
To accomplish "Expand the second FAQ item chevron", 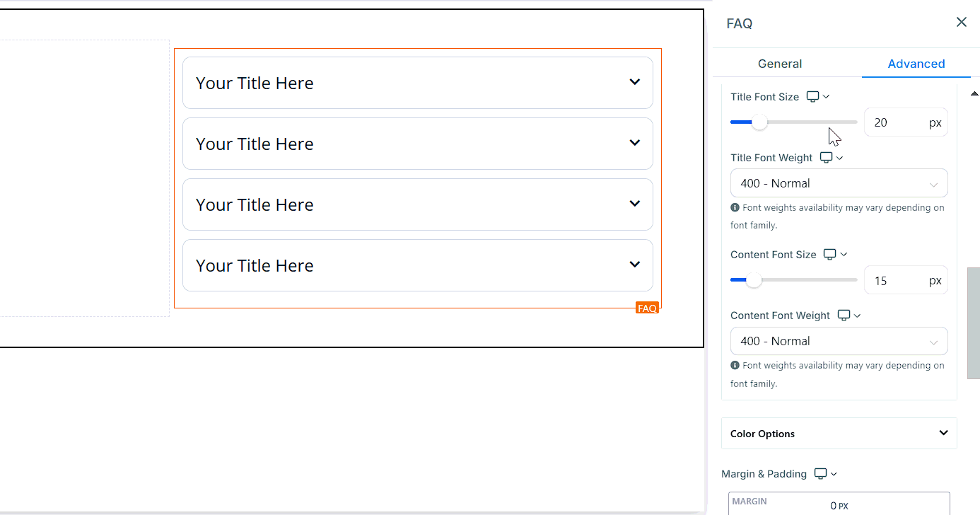I will pos(634,143).
